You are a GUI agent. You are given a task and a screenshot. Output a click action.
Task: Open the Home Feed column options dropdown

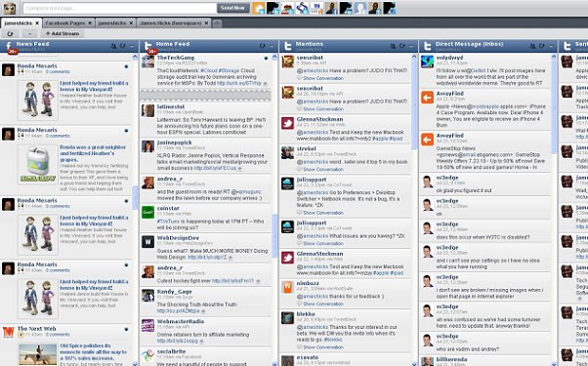[x=272, y=47]
